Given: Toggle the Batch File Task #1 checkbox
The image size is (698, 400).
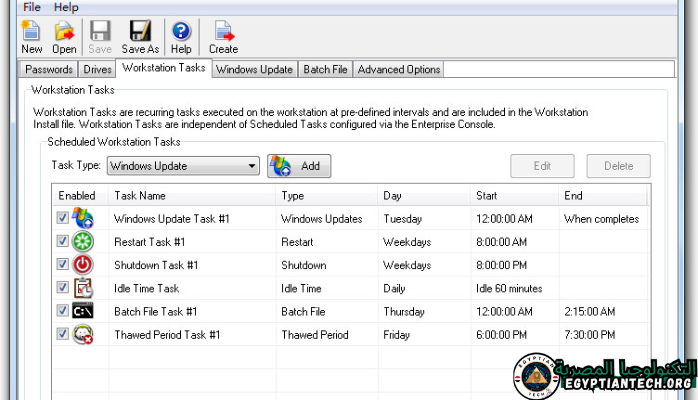Looking at the screenshot, I should pos(63,311).
